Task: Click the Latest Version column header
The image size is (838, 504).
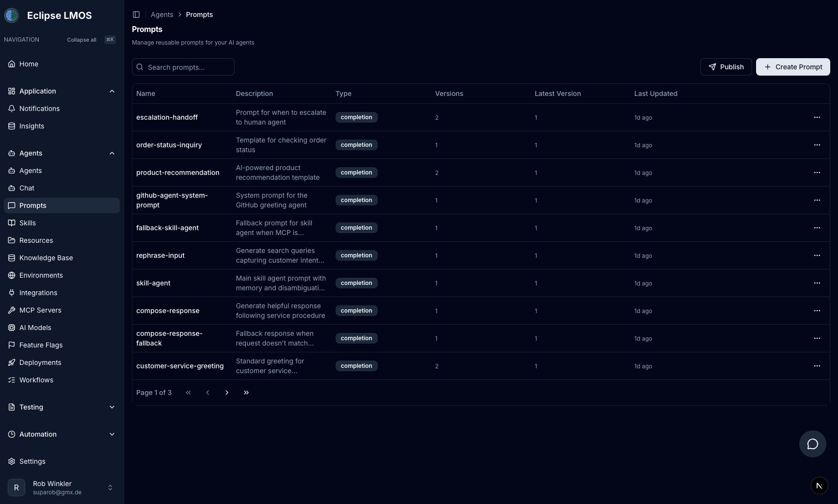Action: (x=558, y=94)
